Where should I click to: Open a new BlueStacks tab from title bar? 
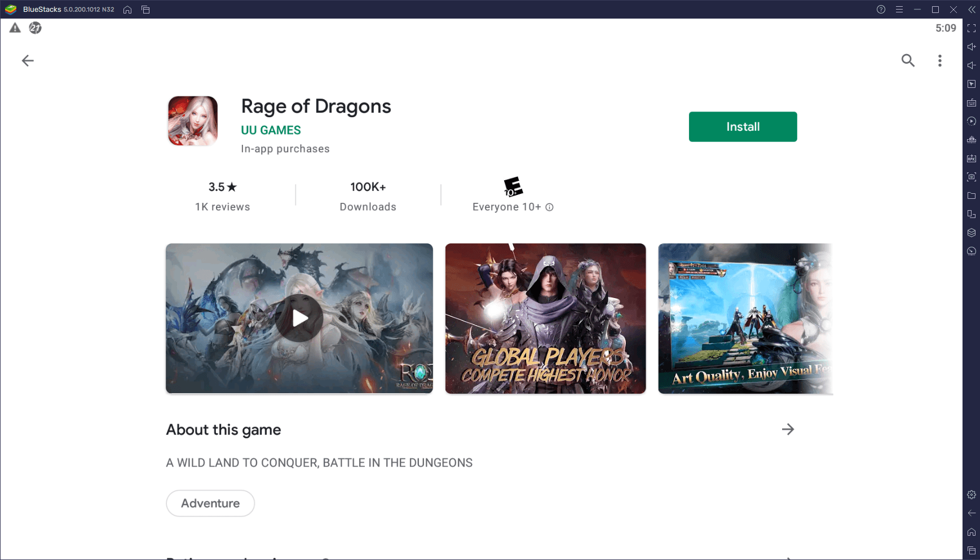click(145, 10)
